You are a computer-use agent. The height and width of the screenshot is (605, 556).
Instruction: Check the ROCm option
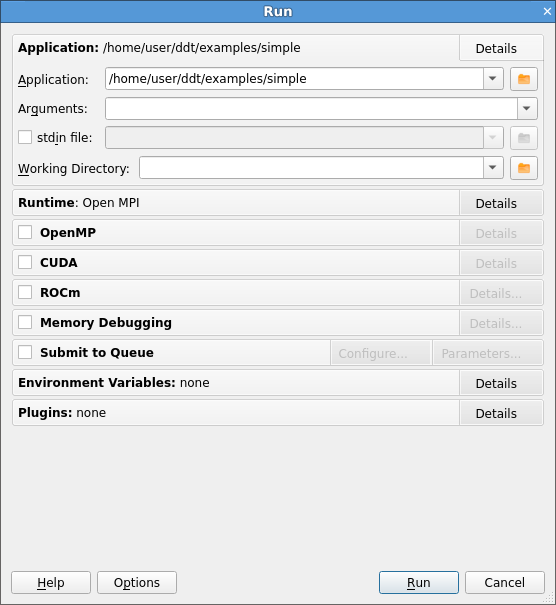point(25,292)
